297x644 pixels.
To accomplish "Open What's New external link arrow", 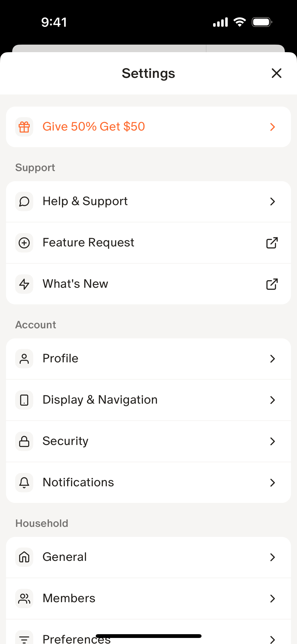I will point(272,284).
